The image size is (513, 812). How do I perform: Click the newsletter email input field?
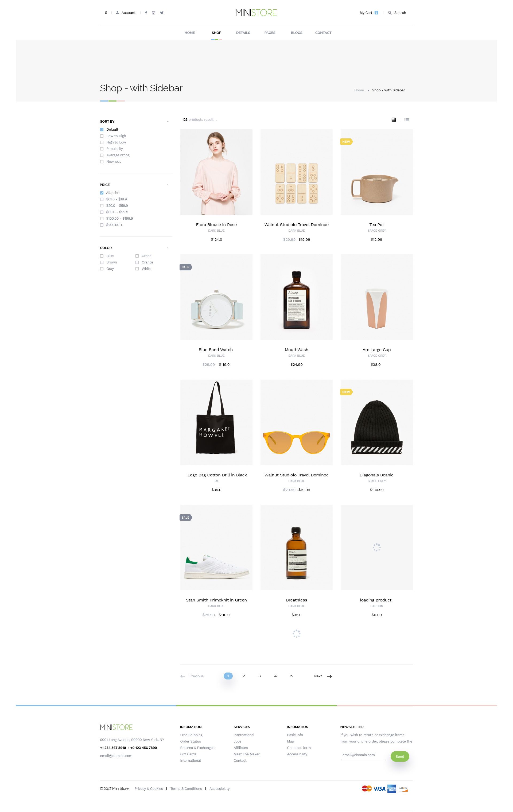(363, 755)
